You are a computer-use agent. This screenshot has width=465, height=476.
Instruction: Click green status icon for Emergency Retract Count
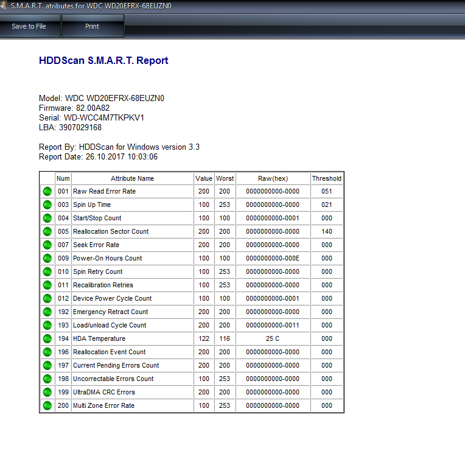point(47,312)
